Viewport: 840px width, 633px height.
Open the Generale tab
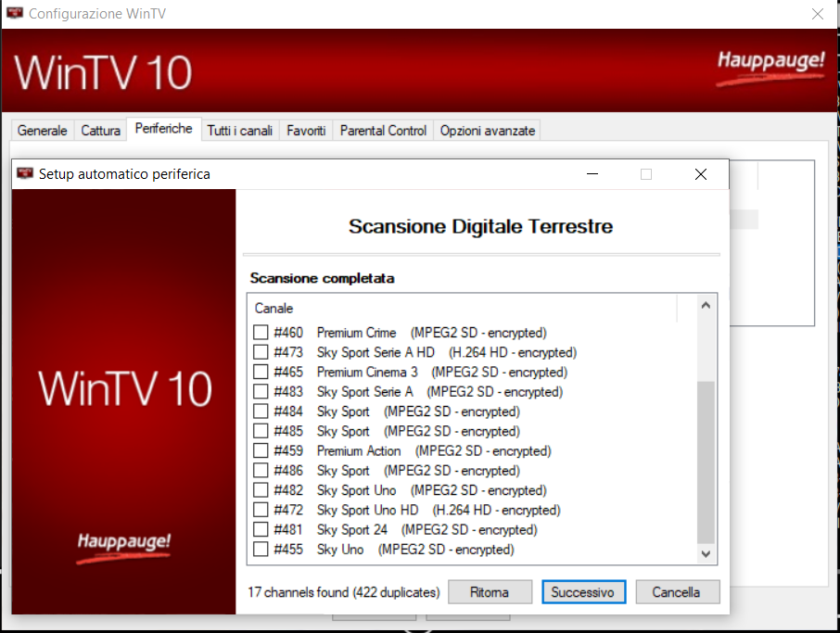click(x=43, y=131)
